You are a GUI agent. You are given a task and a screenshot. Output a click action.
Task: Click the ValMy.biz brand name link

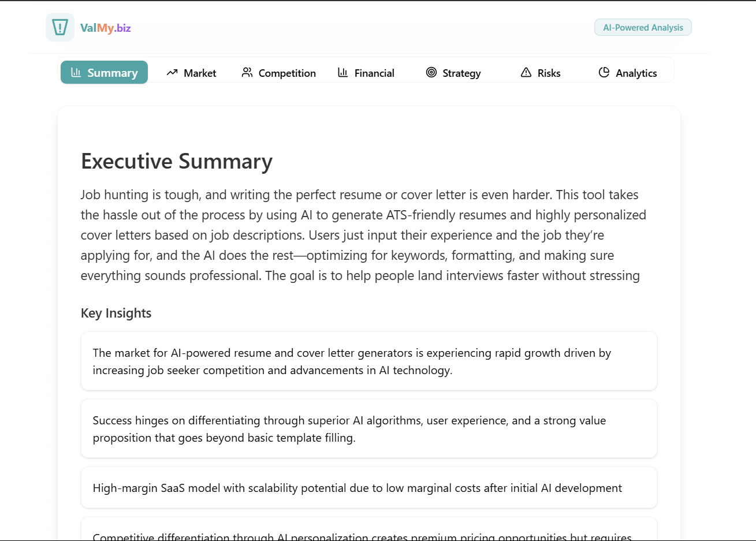click(x=106, y=28)
